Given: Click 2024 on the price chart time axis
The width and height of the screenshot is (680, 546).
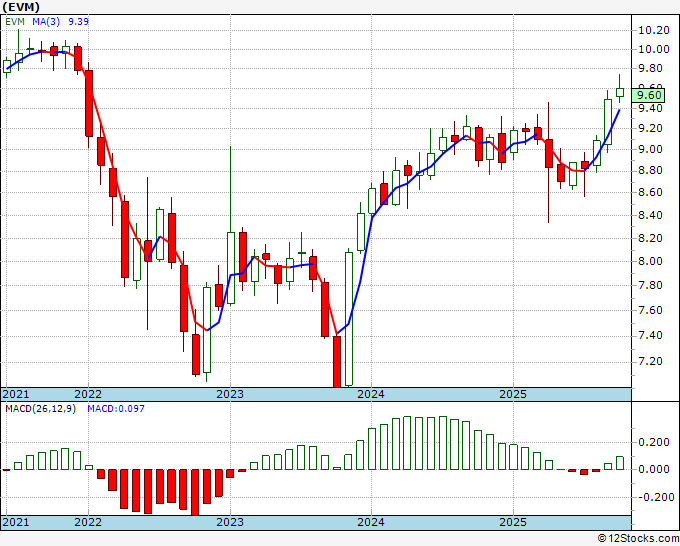Looking at the screenshot, I should tap(371, 394).
